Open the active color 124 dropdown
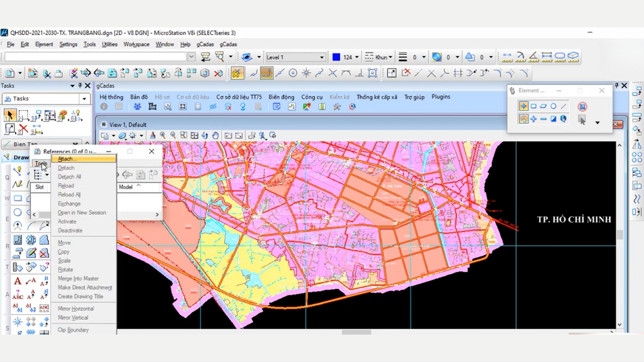The height and width of the screenshot is (362, 644). [x=357, y=57]
